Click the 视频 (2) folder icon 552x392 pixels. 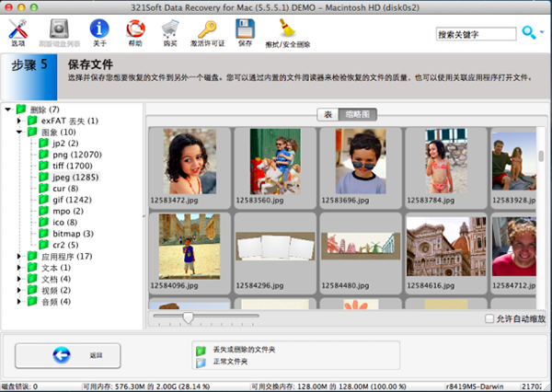coord(32,290)
